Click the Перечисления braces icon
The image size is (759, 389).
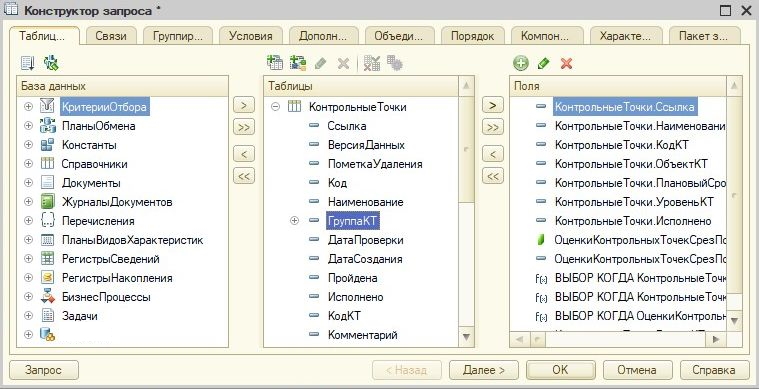click(x=47, y=221)
